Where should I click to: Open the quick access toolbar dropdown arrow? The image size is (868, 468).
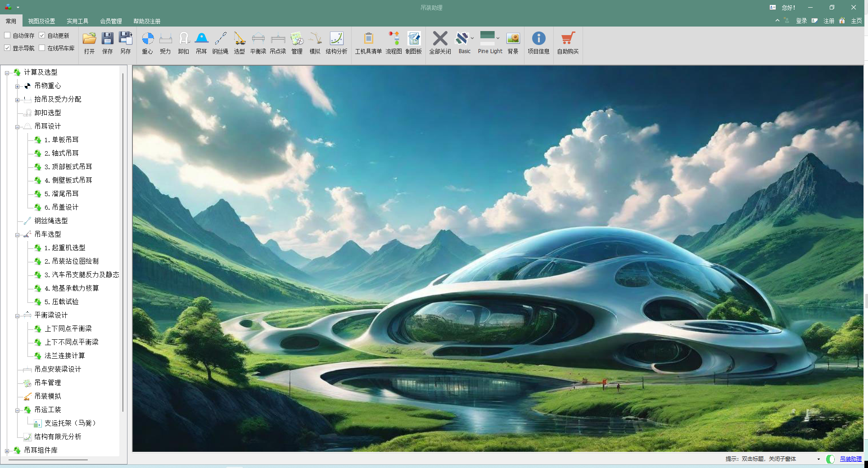(x=18, y=7)
